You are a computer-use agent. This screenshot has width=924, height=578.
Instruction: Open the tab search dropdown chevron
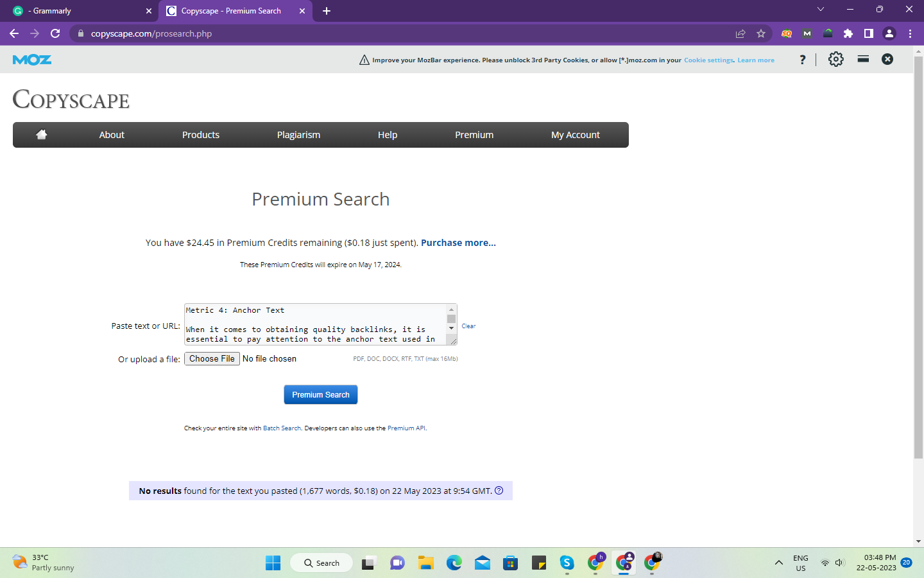coord(820,9)
